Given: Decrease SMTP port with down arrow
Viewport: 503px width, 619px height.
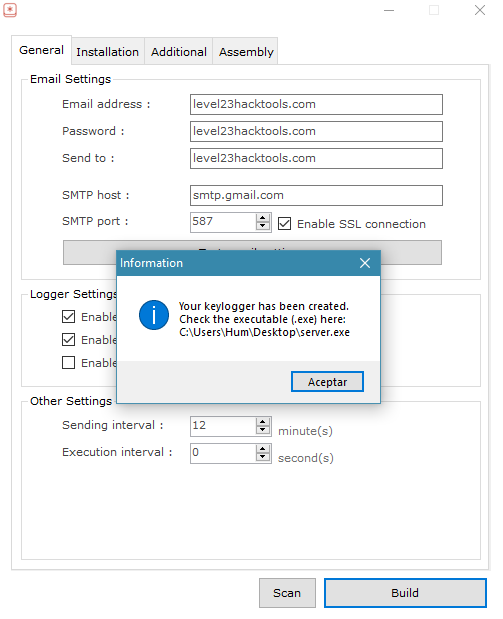Looking at the screenshot, I should 263,227.
